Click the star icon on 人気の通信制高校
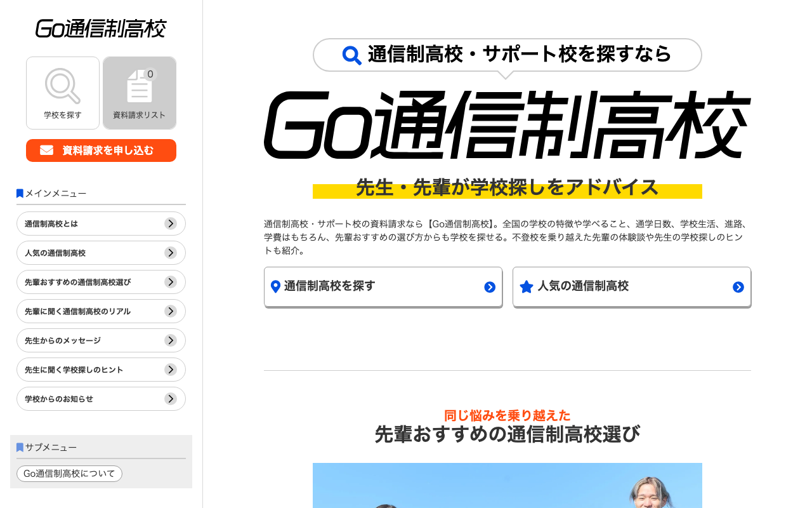The image size is (812, 508). tap(526, 286)
